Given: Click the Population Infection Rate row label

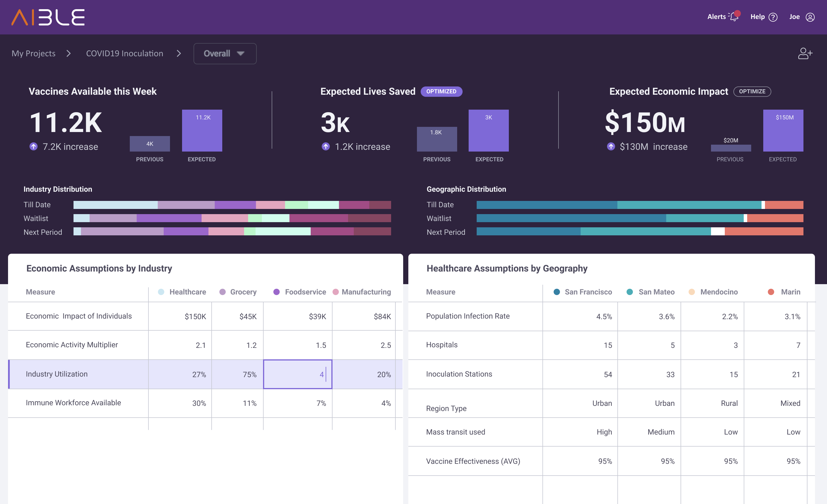Looking at the screenshot, I should 468,316.
